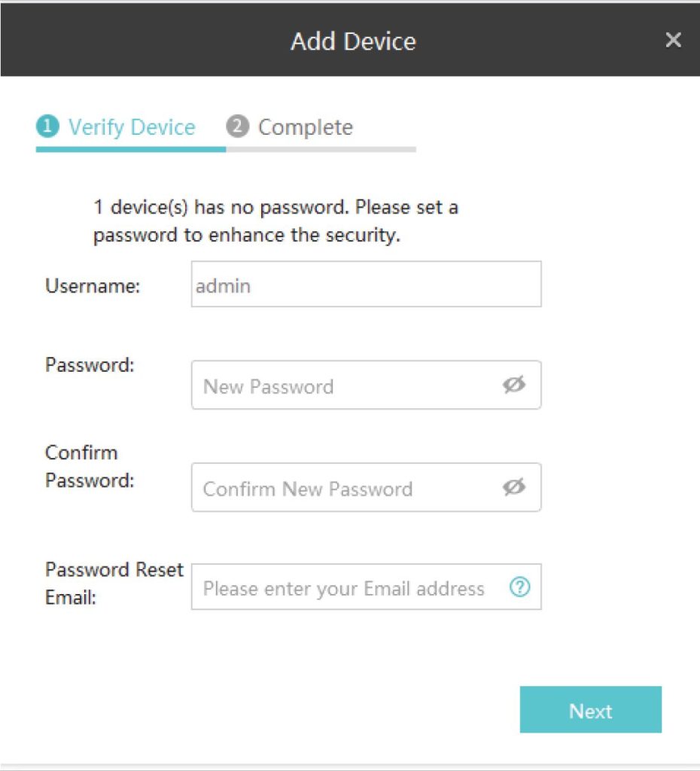Click the Password Reset Email entry box
Image resolution: width=700 pixels, height=771 pixels.
point(346,588)
